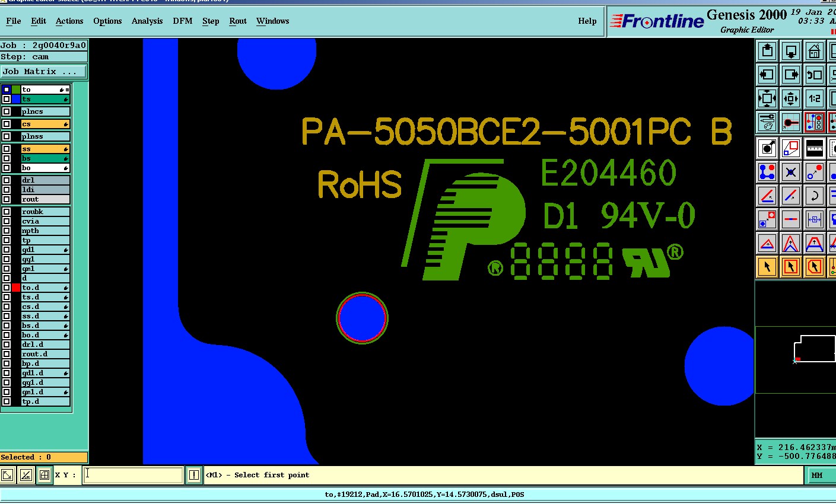Screen dimensions: 836x504
Task: Click the Job Matrix ... button
Action: click(x=43, y=71)
